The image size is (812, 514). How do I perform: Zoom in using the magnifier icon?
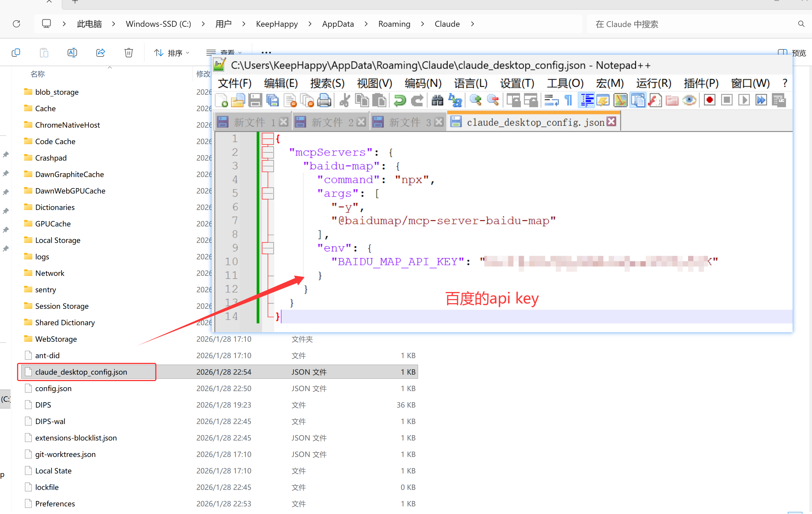click(x=475, y=100)
